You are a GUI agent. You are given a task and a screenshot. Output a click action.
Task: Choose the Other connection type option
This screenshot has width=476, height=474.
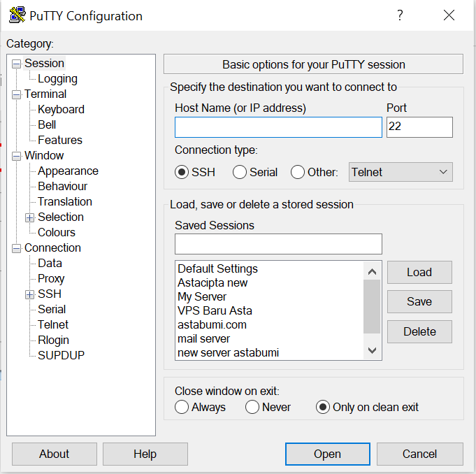[x=298, y=172]
